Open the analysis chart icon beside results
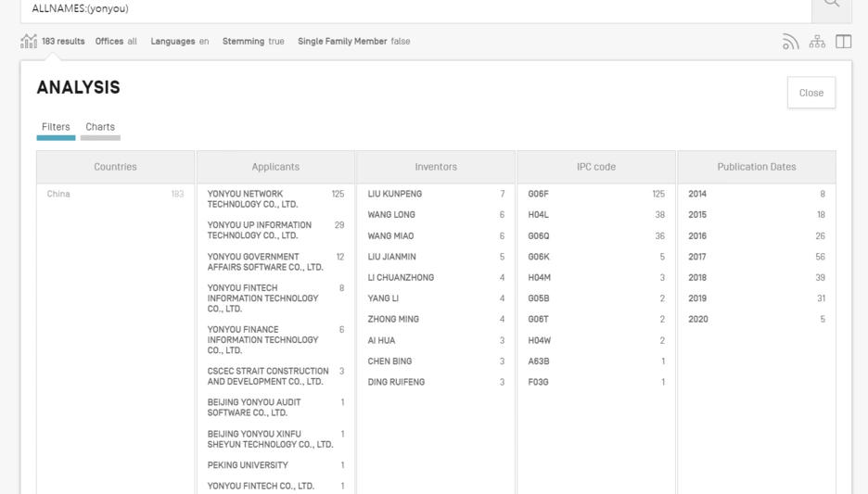This screenshot has height=494, width=868. pyautogui.click(x=29, y=41)
